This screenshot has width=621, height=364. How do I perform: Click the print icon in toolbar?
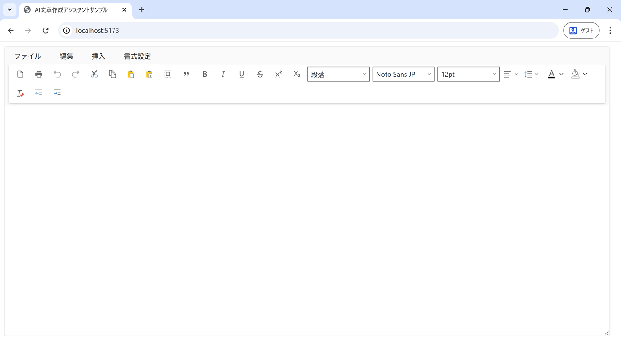(39, 74)
